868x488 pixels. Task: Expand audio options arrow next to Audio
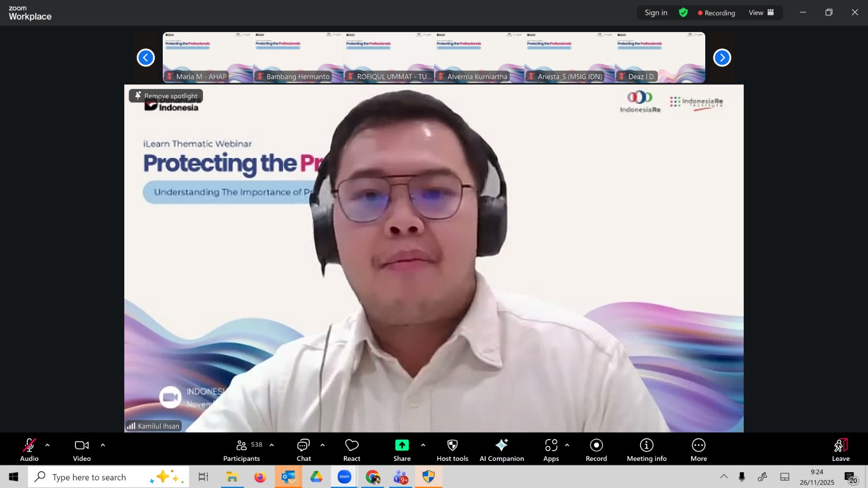[48, 445]
